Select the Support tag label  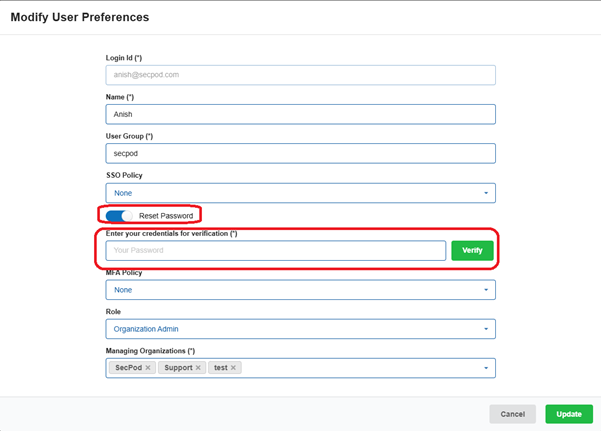coord(178,368)
